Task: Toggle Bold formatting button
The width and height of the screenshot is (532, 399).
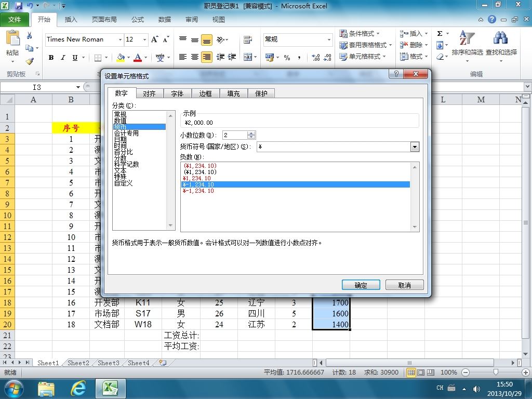Action: click(51, 57)
